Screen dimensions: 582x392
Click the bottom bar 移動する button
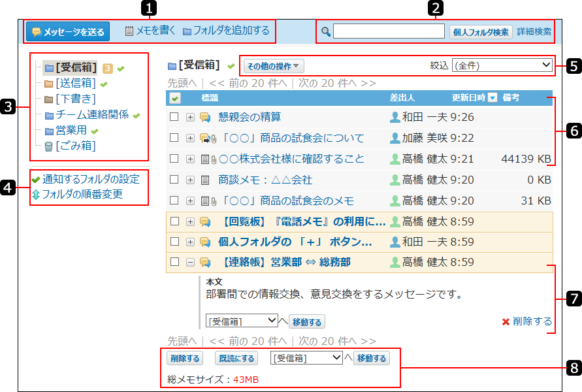pos(372,358)
